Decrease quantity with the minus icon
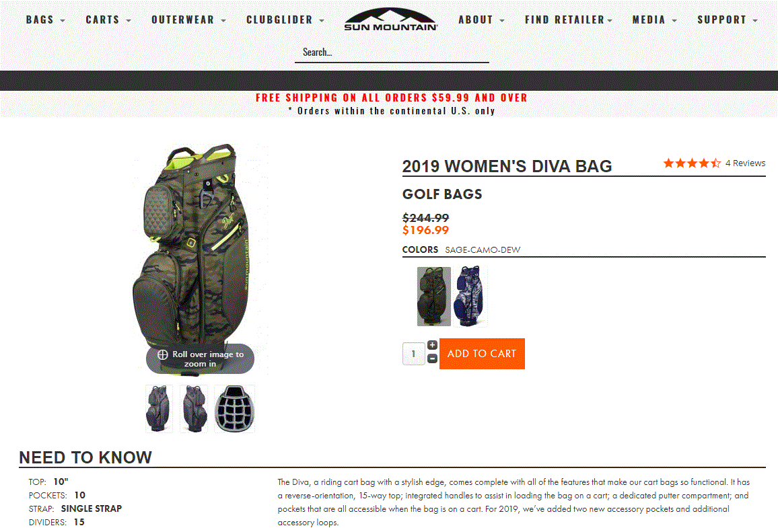Viewport: 778px width, 532px height. point(432,358)
